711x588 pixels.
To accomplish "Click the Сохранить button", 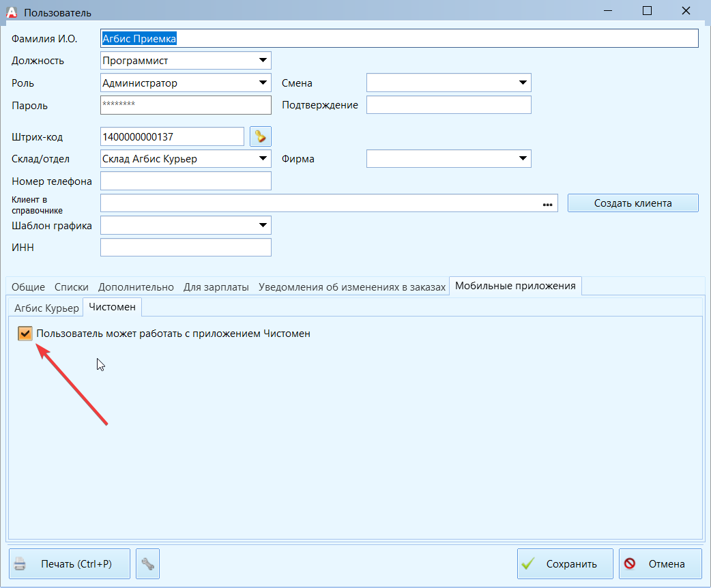I will (x=565, y=563).
